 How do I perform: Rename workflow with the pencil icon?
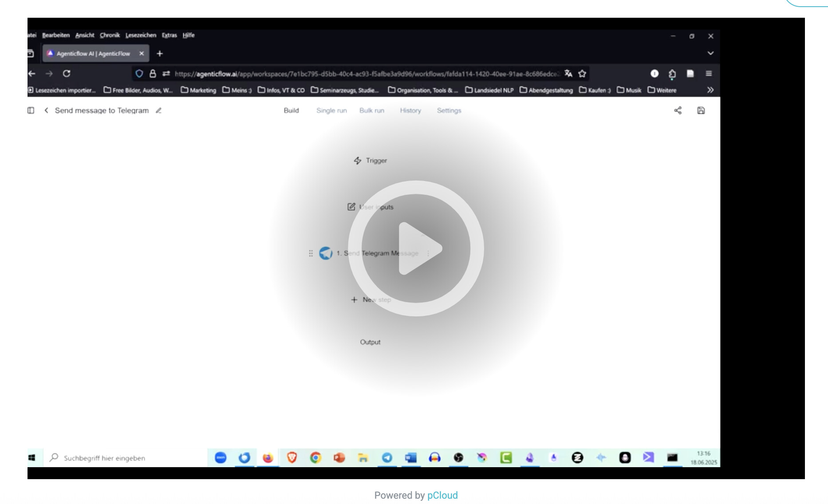click(158, 110)
